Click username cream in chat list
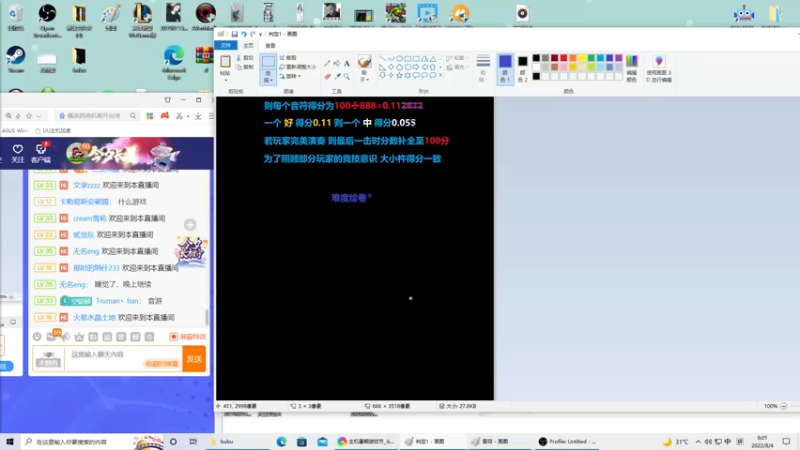The height and width of the screenshot is (450, 800). click(x=89, y=218)
